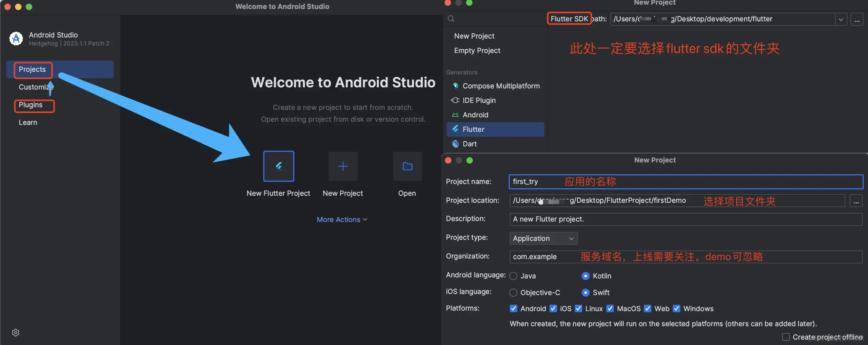
Task: Maximize the lower New Project dialog
Action: (470, 160)
